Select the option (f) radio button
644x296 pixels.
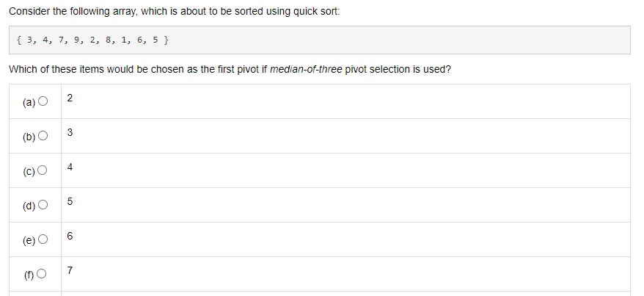coord(42,274)
